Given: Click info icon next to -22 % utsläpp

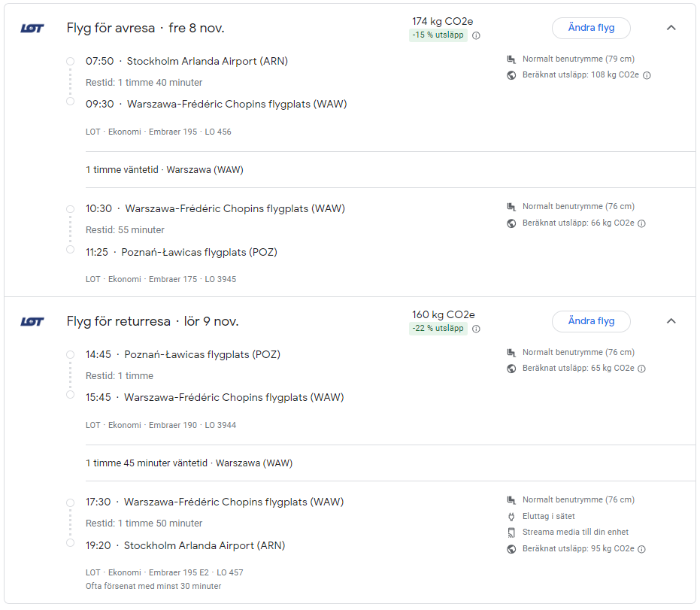Looking at the screenshot, I should coord(476,329).
